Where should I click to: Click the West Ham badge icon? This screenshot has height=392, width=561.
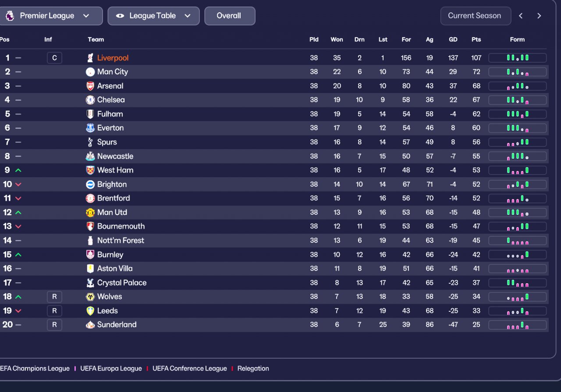tap(90, 170)
